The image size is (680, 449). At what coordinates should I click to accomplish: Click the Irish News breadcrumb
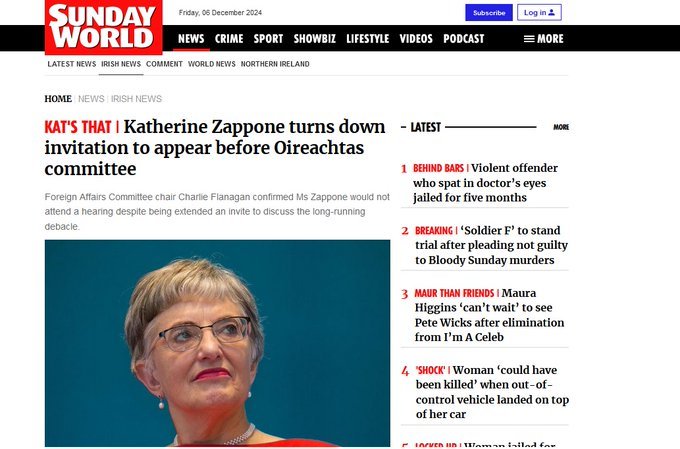point(136,99)
